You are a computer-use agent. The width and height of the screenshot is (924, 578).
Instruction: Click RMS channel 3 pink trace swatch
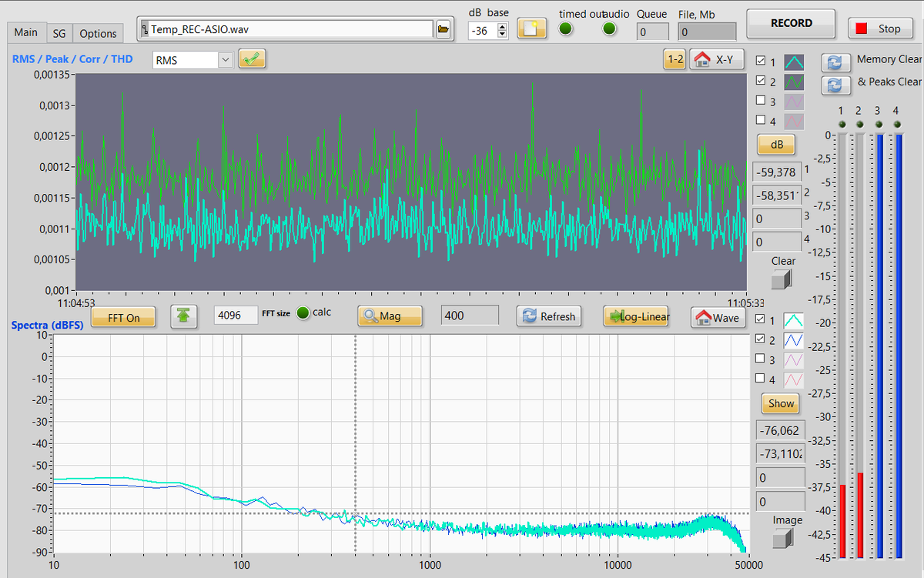[794, 101]
